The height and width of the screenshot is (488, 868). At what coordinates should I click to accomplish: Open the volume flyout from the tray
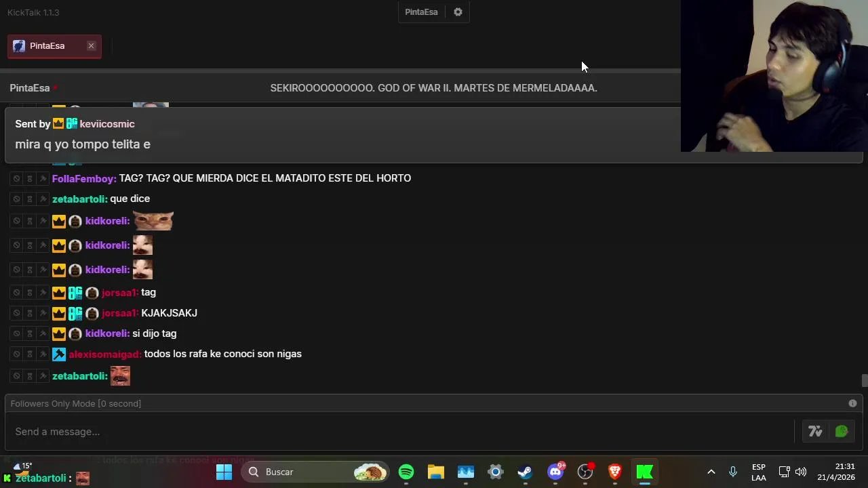pyautogui.click(x=801, y=472)
